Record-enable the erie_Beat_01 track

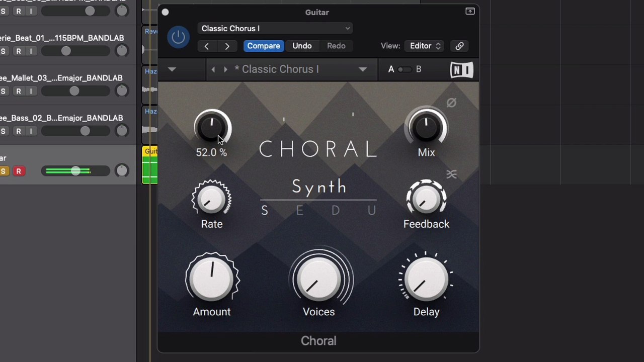(18, 51)
